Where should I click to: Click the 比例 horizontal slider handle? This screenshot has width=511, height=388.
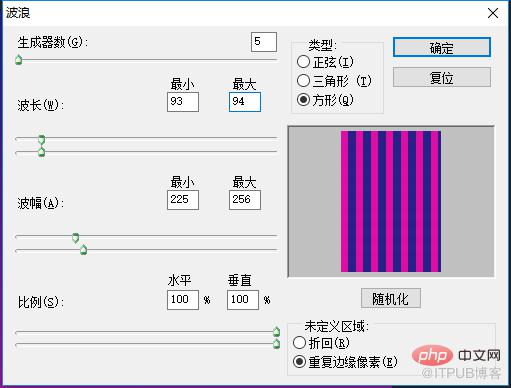[x=276, y=331]
